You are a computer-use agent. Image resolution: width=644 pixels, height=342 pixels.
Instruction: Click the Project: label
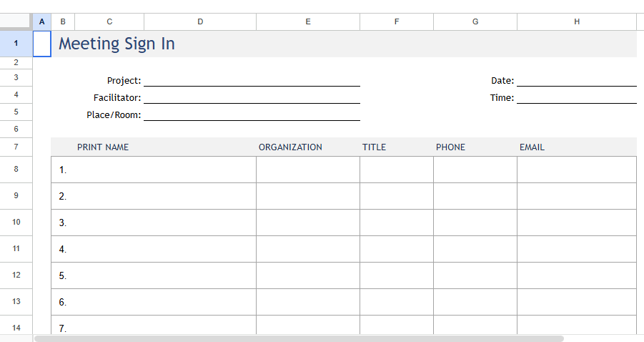124,81
